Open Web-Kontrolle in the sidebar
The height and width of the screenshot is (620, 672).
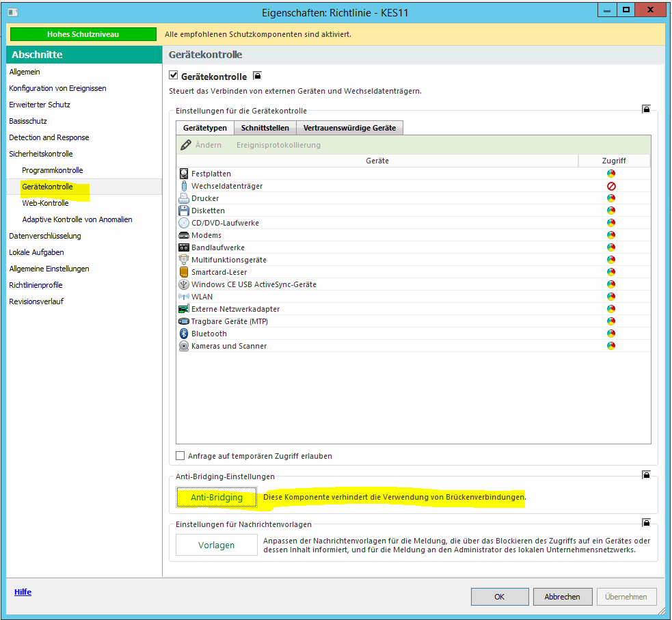click(45, 203)
